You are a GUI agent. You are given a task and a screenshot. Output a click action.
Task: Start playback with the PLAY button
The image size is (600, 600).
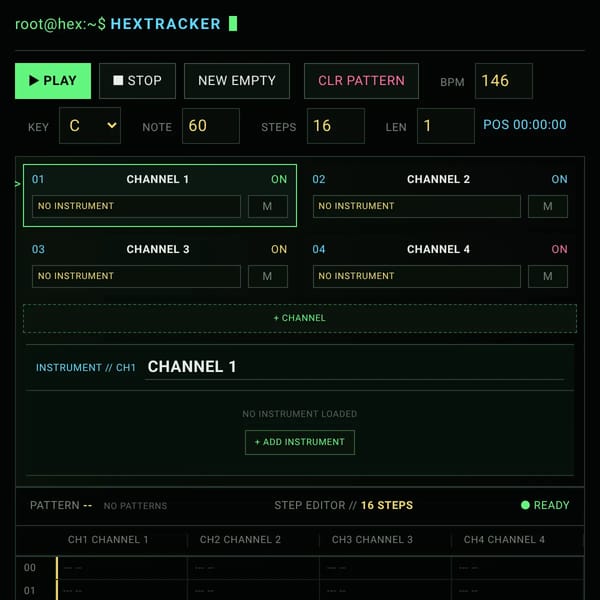[x=53, y=81]
